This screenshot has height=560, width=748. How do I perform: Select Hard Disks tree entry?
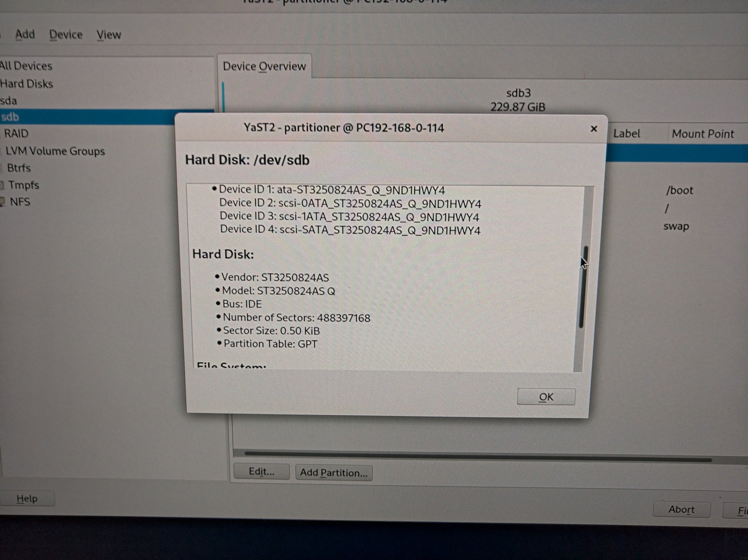tap(27, 83)
